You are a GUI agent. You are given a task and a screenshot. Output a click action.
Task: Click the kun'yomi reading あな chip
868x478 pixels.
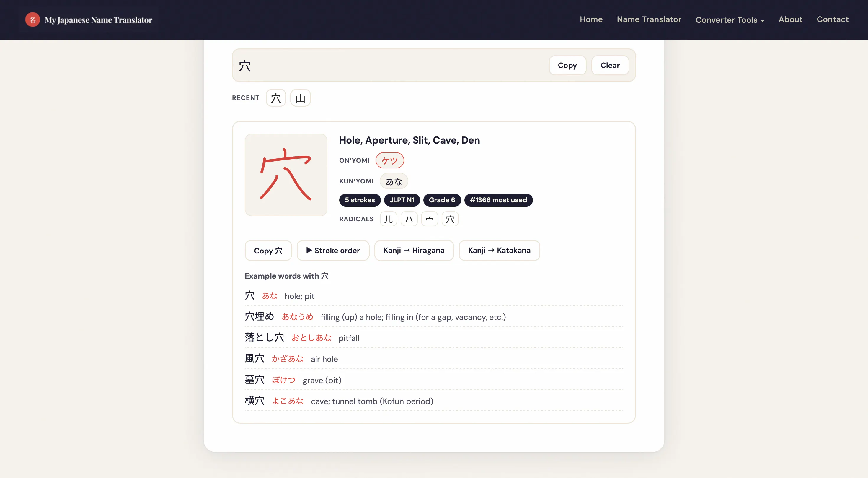click(x=394, y=181)
